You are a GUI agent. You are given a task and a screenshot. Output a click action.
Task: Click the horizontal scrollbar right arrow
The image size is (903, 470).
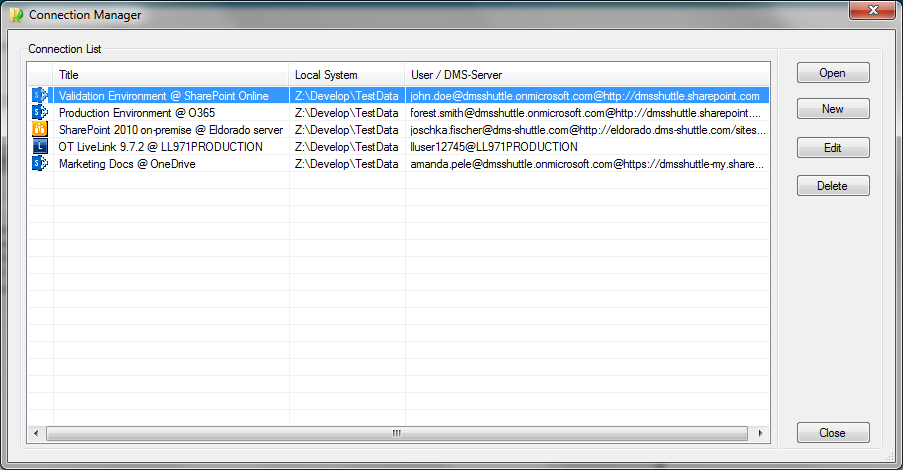coord(760,433)
